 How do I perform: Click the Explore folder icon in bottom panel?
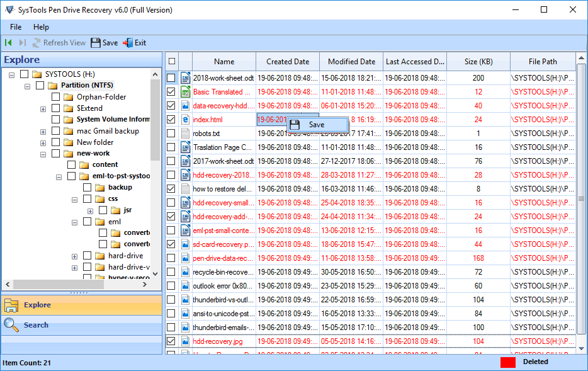(x=11, y=305)
